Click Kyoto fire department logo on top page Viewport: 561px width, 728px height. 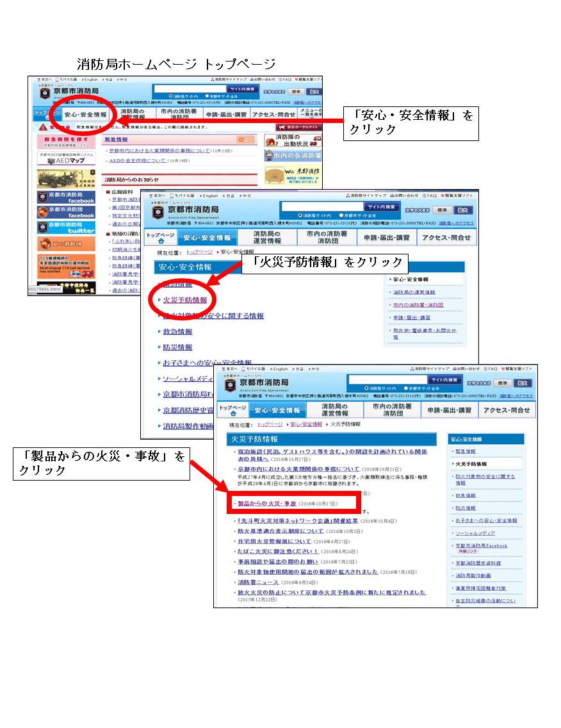coord(45,94)
